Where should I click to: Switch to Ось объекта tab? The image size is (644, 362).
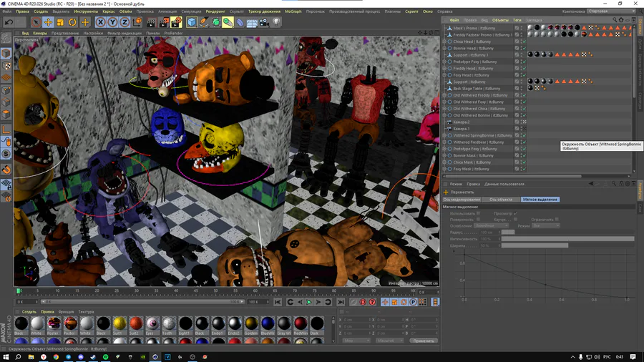[501, 200]
